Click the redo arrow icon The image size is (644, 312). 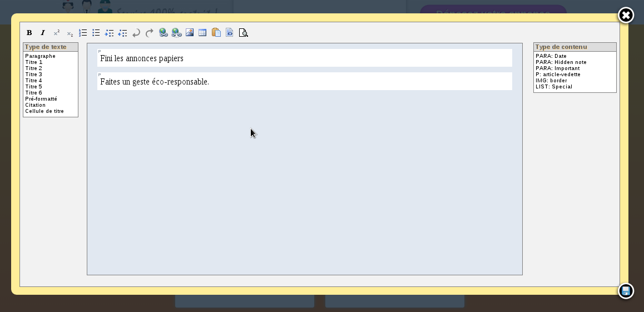click(x=150, y=33)
